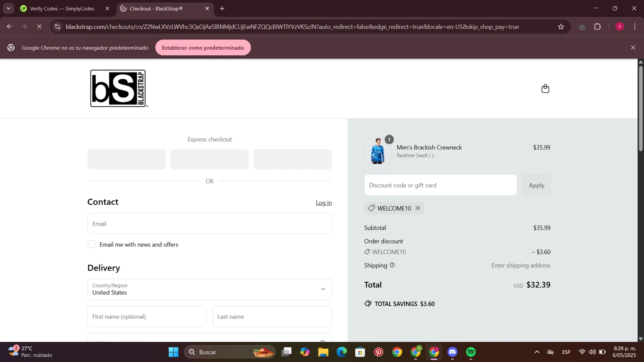Open the clock and date panel
The width and height of the screenshot is (644, 362).
[625, 352]
